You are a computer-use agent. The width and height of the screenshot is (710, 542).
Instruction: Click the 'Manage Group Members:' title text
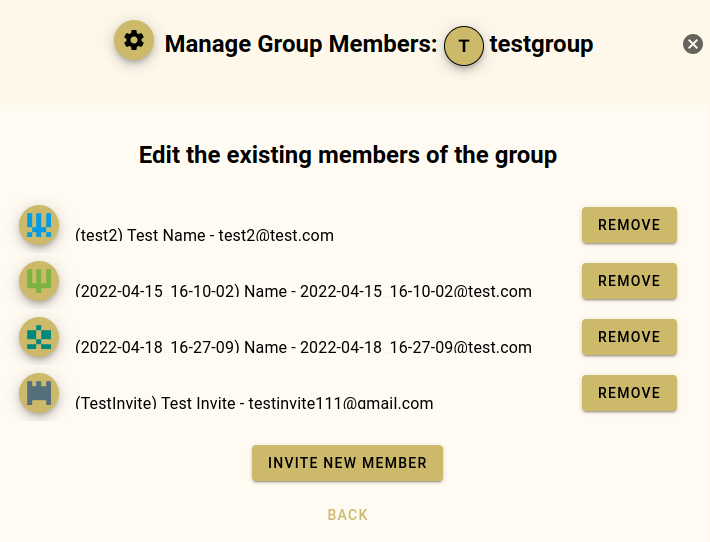coord(301,45)
